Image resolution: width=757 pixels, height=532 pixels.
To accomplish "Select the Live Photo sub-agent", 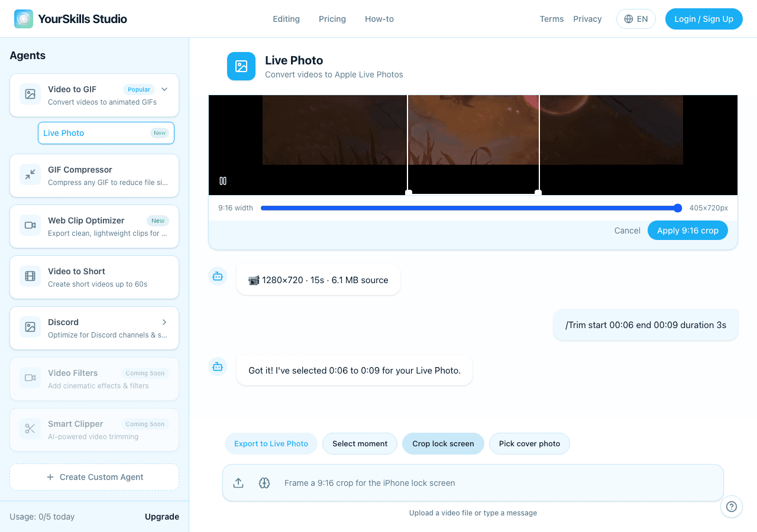I will (x=106, y=133).
